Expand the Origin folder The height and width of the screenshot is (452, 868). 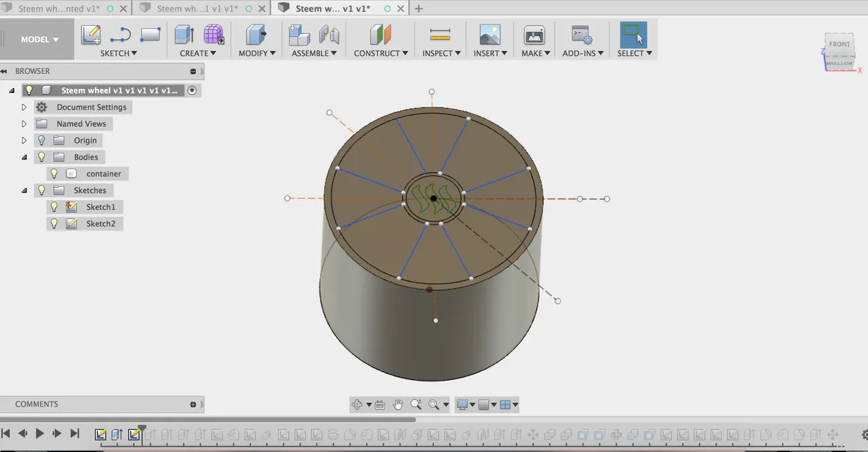pyautogui.click(x=24, y=140)
